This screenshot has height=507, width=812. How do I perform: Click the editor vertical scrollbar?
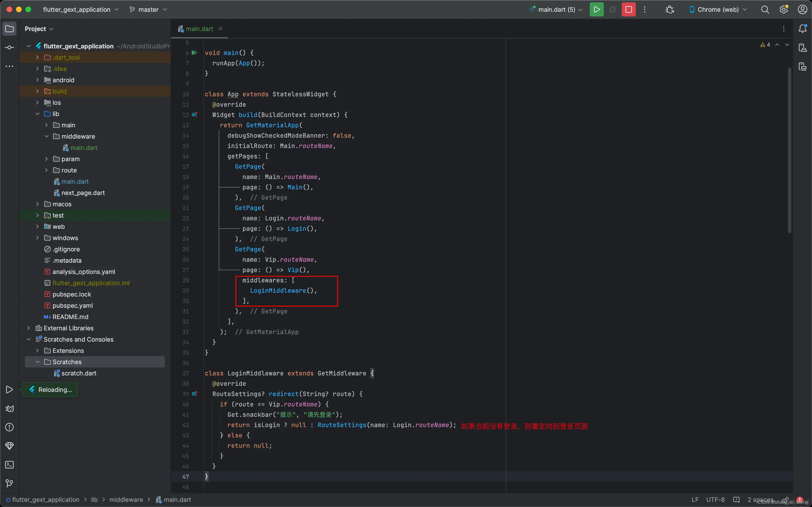click(x=789, y=150)
